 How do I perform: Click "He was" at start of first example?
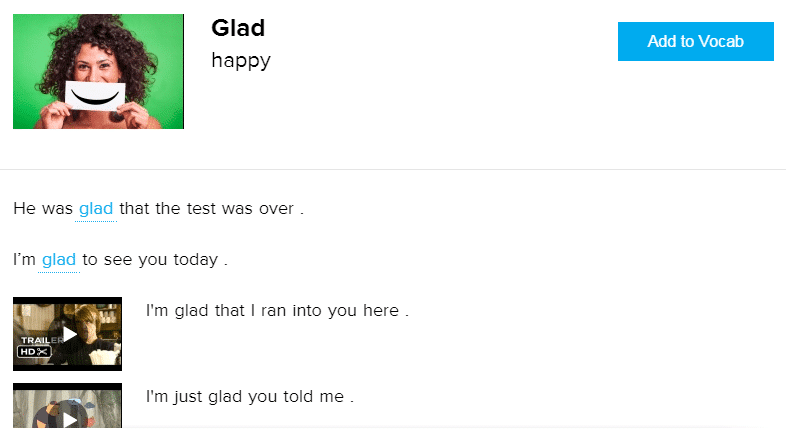coord(43,209)
